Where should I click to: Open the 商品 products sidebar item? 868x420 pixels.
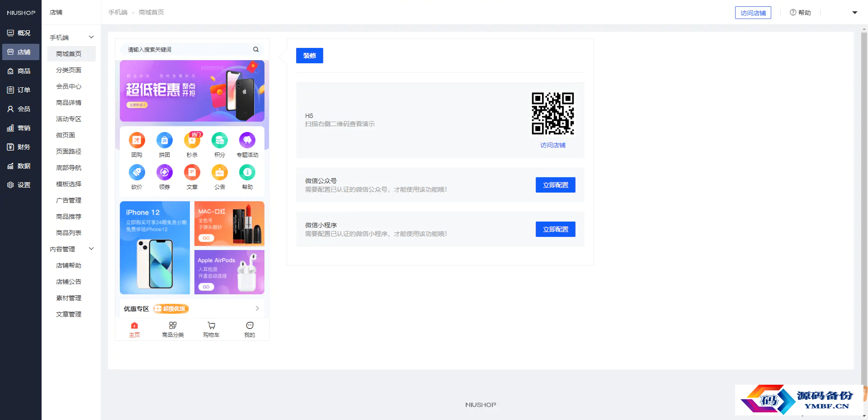coord(20,71)
